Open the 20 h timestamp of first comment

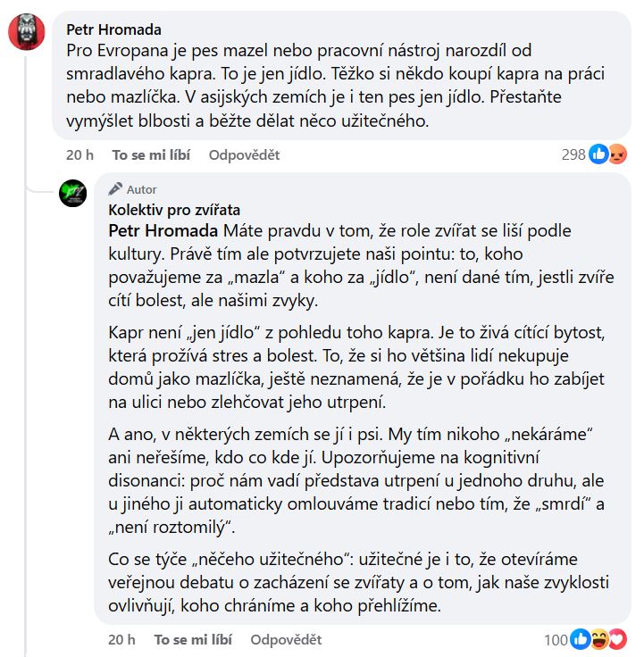(x=79, y=154)
